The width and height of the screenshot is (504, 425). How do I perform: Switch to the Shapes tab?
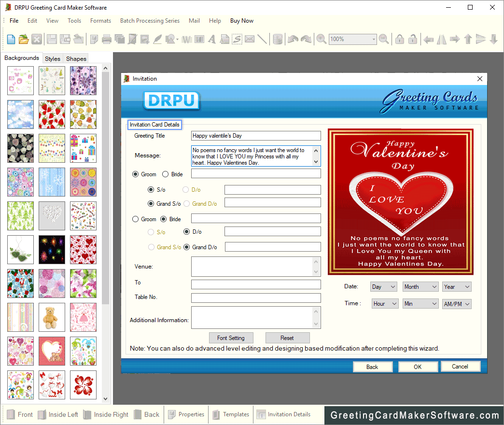76,59
